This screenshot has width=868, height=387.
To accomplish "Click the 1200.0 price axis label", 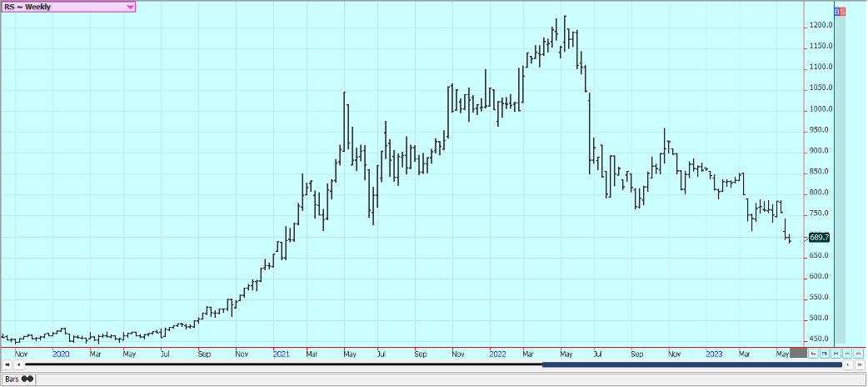I will (x=823, y=26).
